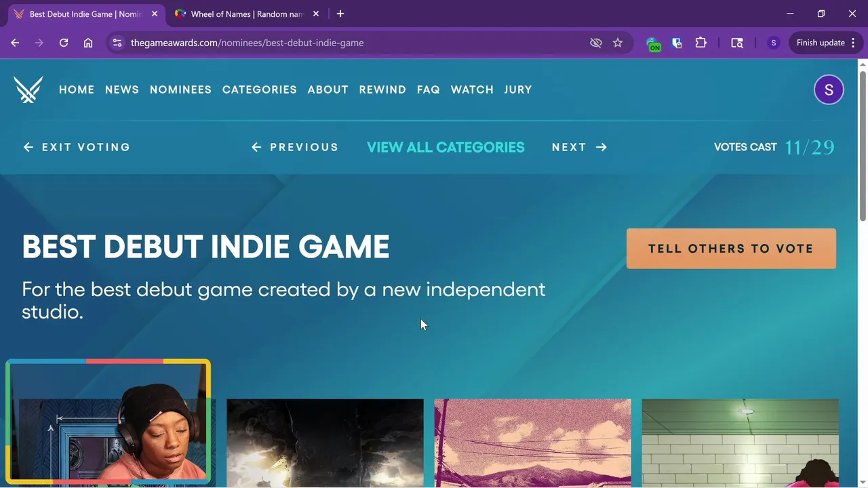This screenshot has width=868, height=488.
Task: Open WATCH in site navigation
Action: 472,89
